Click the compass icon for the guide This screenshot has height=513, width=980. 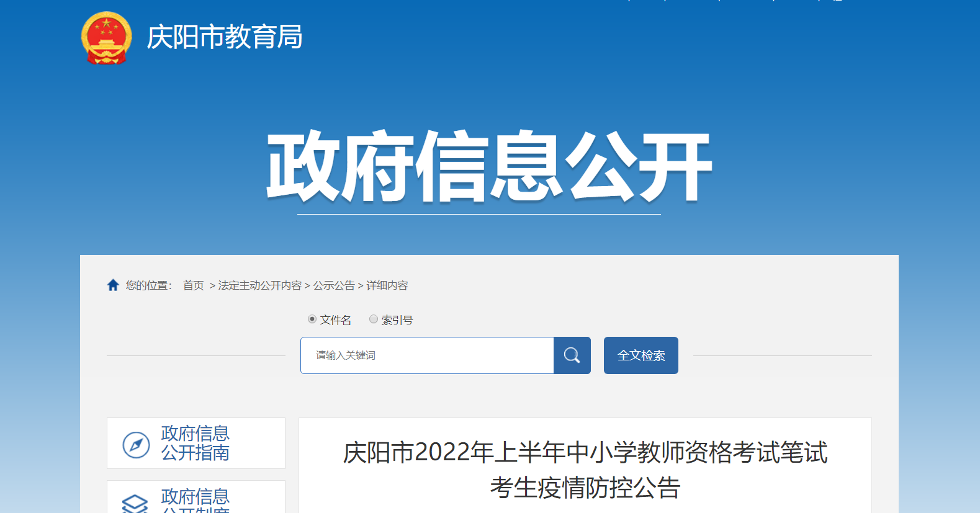tap(136, 445)
